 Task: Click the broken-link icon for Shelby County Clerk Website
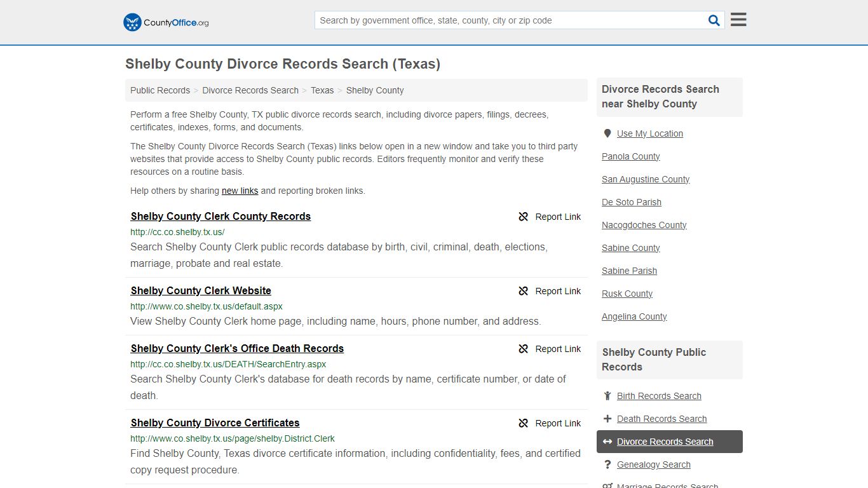click(x=524, y=291)
